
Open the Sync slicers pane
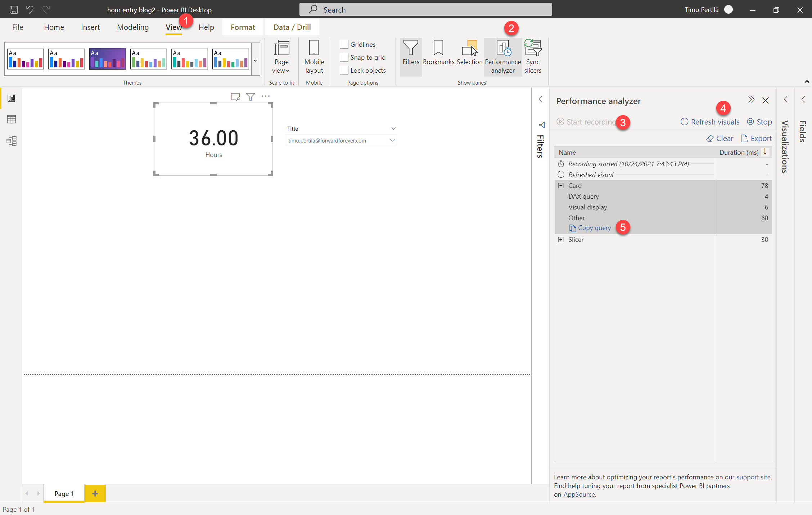tap(533, 57)
